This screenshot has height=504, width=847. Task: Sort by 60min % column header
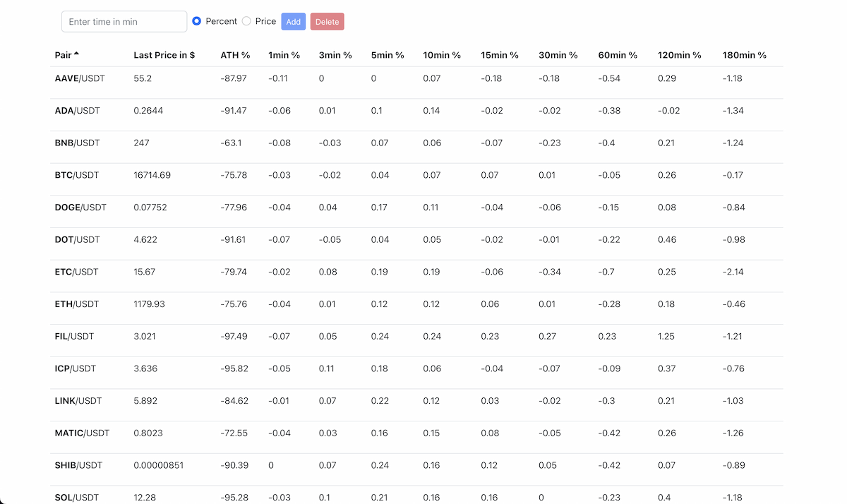[x=618, y=55]
